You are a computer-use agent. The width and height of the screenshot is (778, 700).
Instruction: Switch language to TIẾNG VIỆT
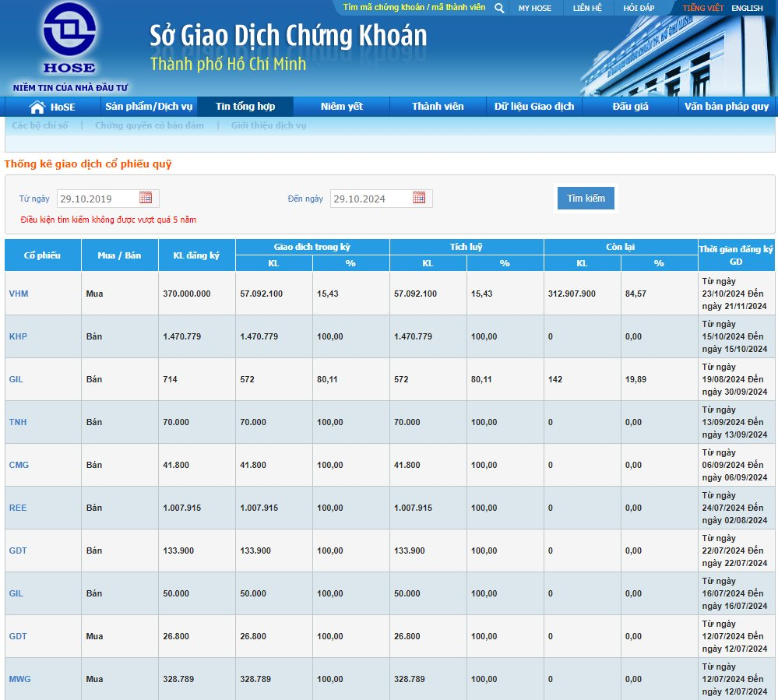(x=703, y=8)
